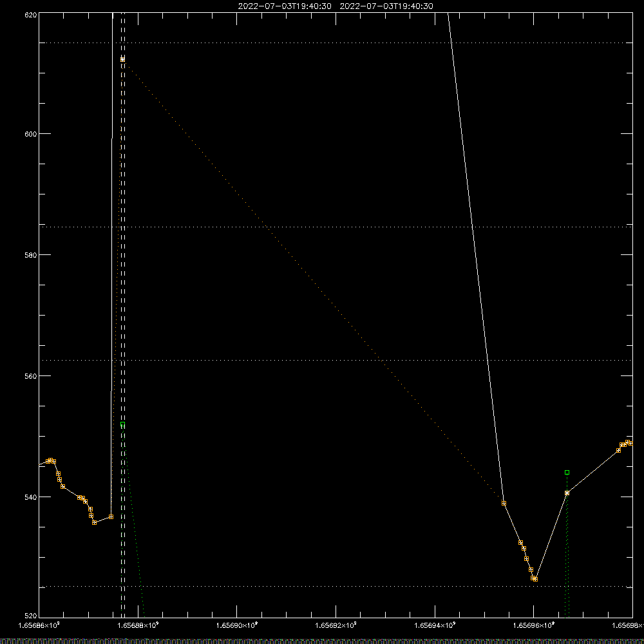The width and height of the screenshot is (644, 644).
Task: Click the 560 y-axis label
Action: (31, 376)
